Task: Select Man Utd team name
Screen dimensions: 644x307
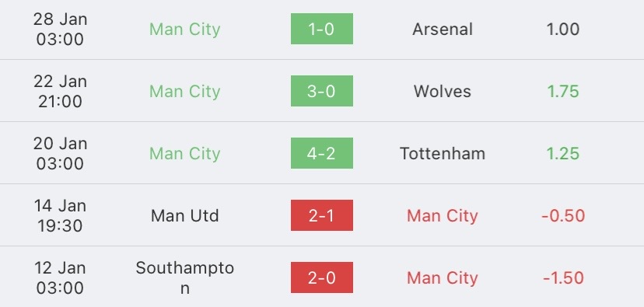Action: (x=185, y=216)
